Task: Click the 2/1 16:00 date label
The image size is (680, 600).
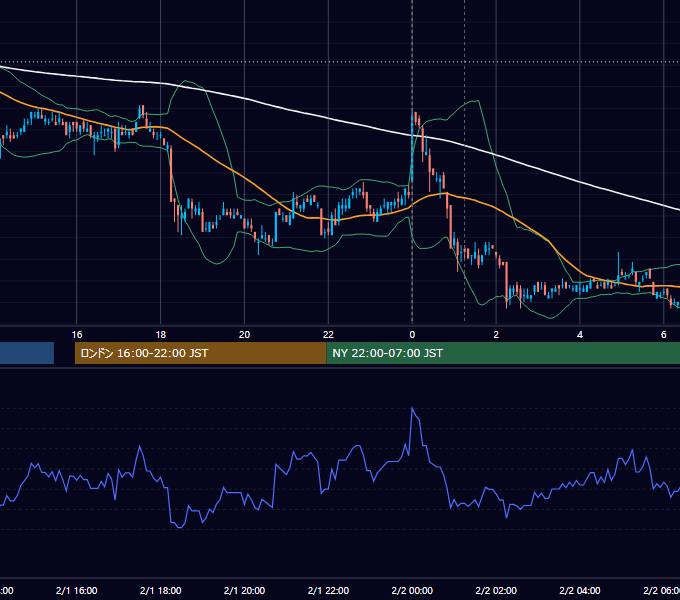Action: coord(77,590)
